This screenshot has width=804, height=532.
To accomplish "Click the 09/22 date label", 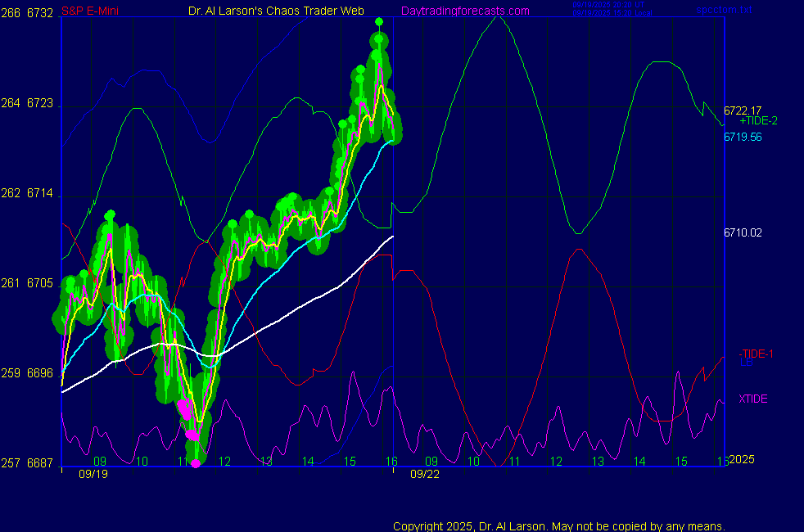I will point(425,474).
